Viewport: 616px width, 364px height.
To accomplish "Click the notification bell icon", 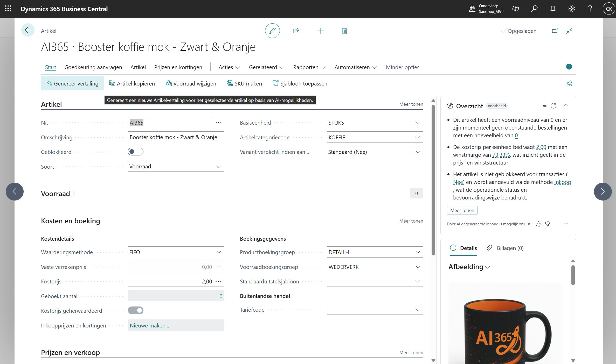I will point(553,9).
